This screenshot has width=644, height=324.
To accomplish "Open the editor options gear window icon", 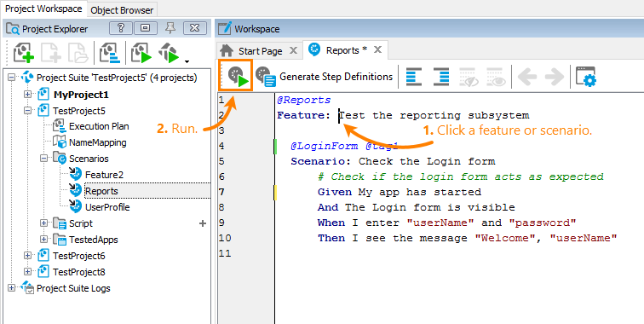I will click(x=586, y=77).
